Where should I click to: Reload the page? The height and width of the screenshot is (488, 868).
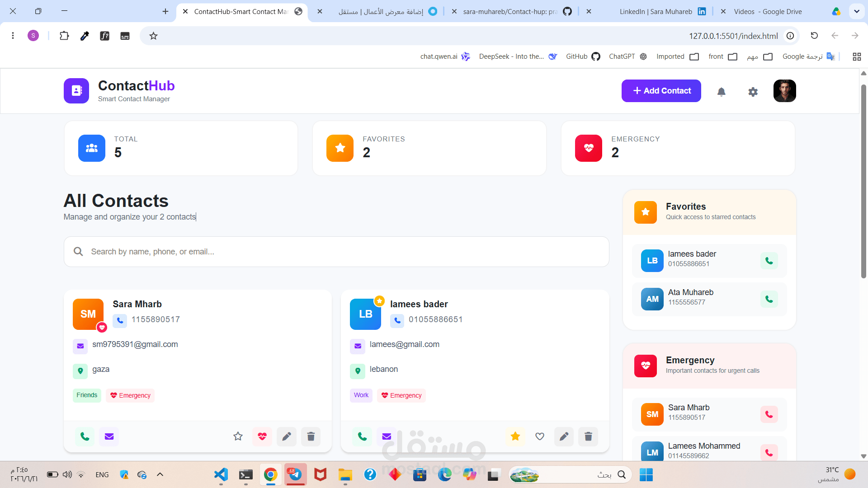(814, 36)
